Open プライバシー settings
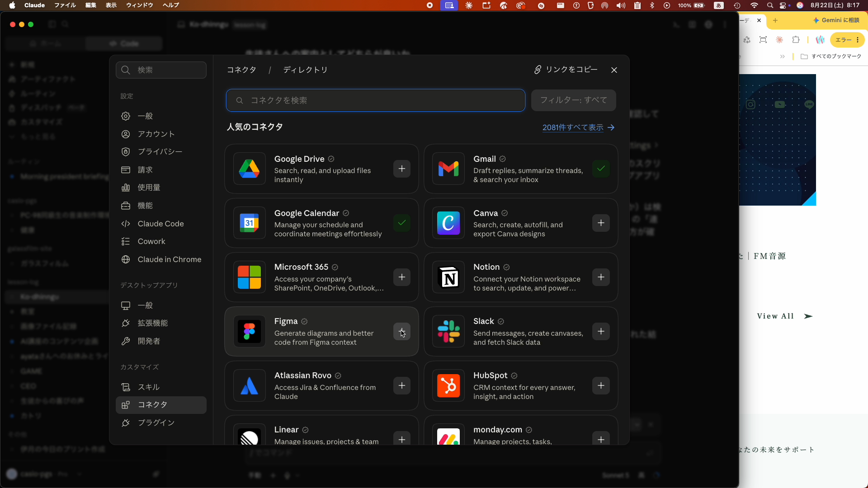 click(x=161, y=152)
